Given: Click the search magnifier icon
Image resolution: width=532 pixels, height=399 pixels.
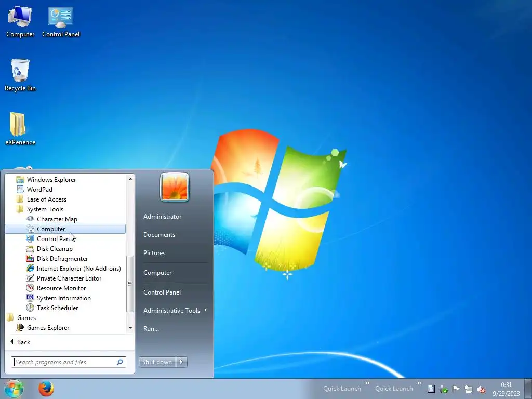Looking at the screenshot, I should [x=120, y=362].
